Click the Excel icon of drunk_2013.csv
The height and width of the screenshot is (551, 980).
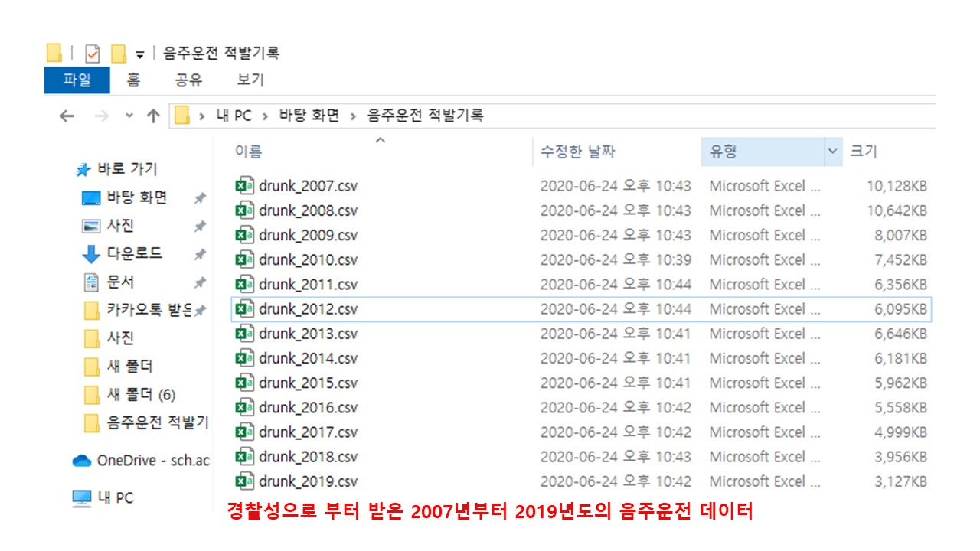click(x=244, y=333)
